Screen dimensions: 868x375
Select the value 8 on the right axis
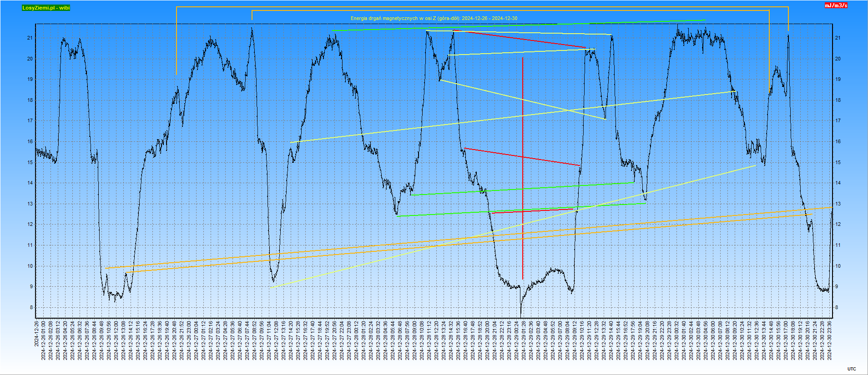(837, 308)
